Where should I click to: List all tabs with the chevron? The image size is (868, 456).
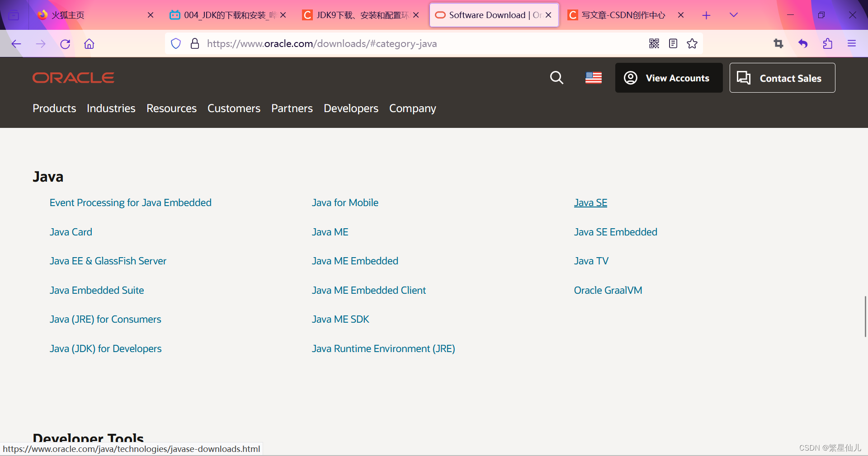[x=734, y=15]
